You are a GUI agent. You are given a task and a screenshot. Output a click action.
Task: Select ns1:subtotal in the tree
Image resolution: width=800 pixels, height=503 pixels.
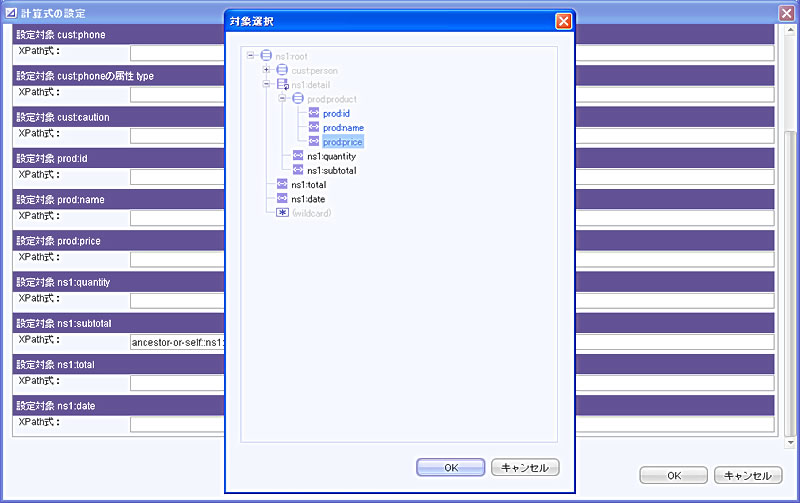pyautogui.click(x=332, y=170)
